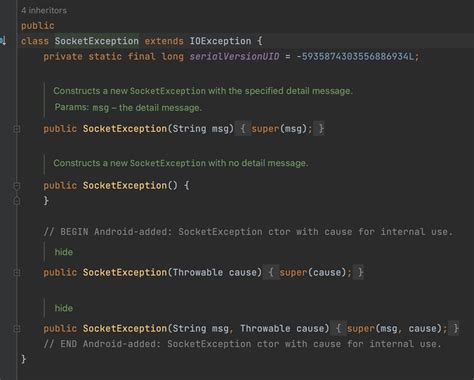
Task: Click the folded 'super(cause);' body
Action: pyautogui.click(x=315, y=272)
